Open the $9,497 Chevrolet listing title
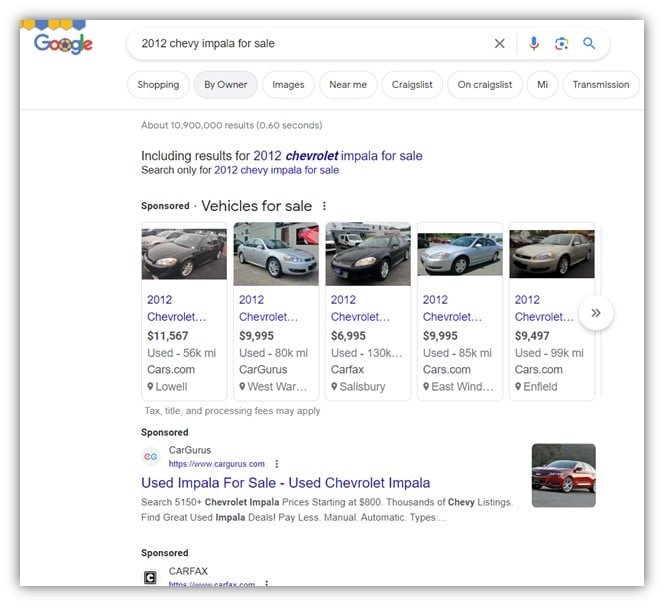 click(544, 308)
